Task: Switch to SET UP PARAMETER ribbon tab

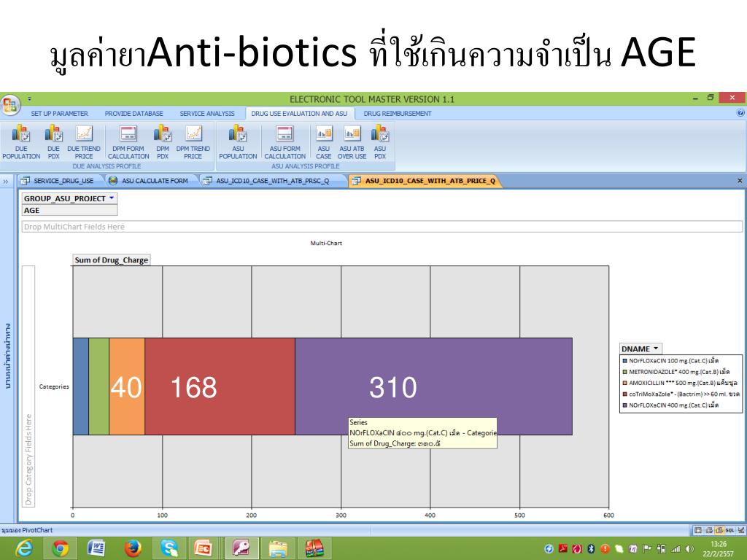Action: click(x=60, y=113)
